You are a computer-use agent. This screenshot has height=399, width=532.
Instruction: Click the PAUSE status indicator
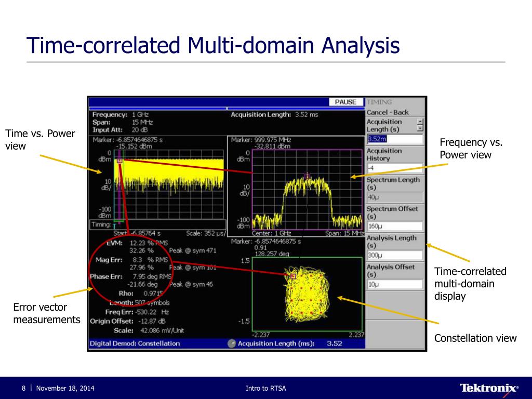point(345,102)
